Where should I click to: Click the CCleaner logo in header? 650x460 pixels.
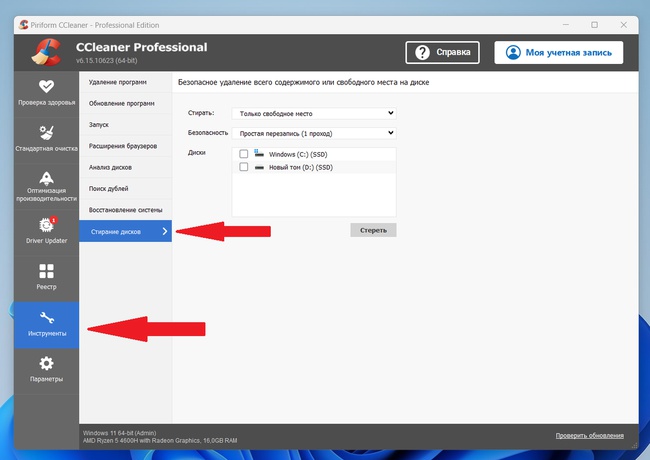46,52
